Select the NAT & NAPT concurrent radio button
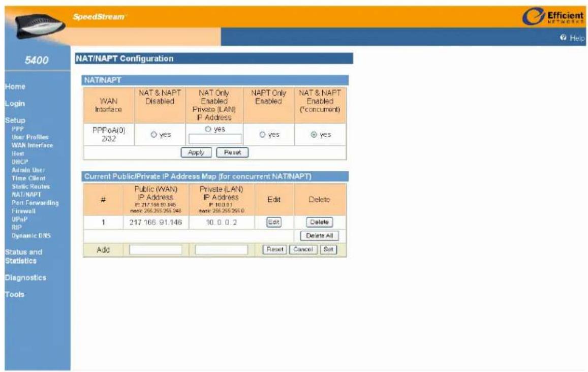Viewport: 588px width, 372px height. (x=314, y=135)
